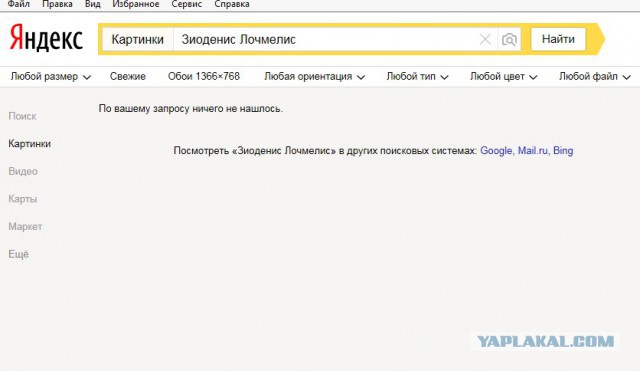Screen dimensions: 640x371
Task: Open the Google search link
Action: click(x=496, y=151)
